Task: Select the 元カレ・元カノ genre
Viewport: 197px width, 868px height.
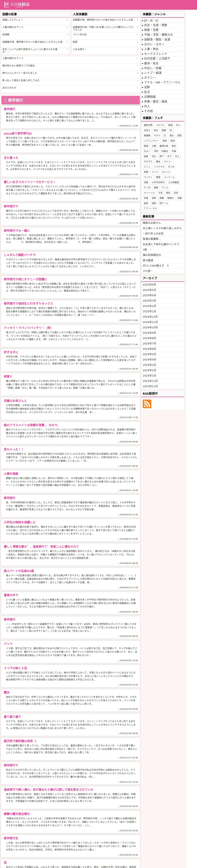Action: click(x=154, y=44)
